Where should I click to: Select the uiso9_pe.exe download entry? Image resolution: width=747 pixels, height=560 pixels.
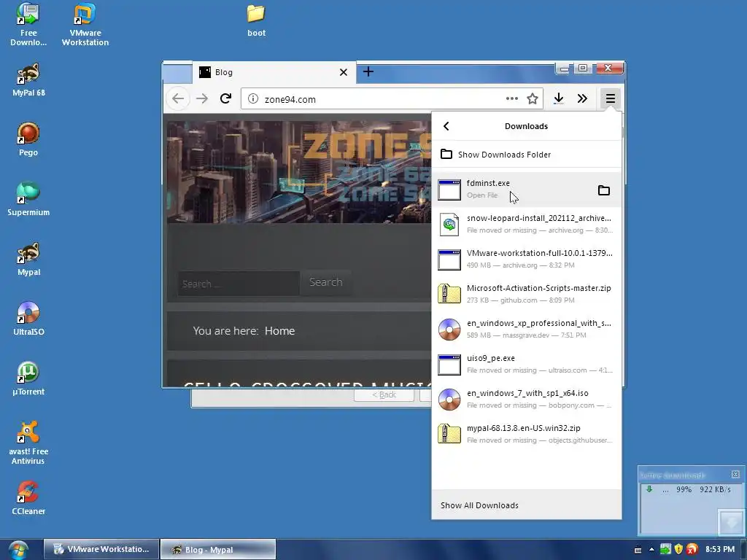pyautogui.click(x=527, y=364)
